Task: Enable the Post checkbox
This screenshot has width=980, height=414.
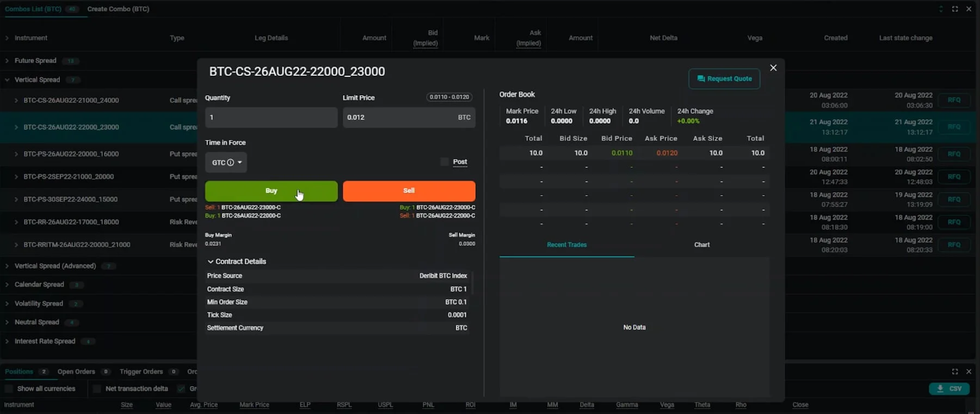Action: [x=445, y=162]
